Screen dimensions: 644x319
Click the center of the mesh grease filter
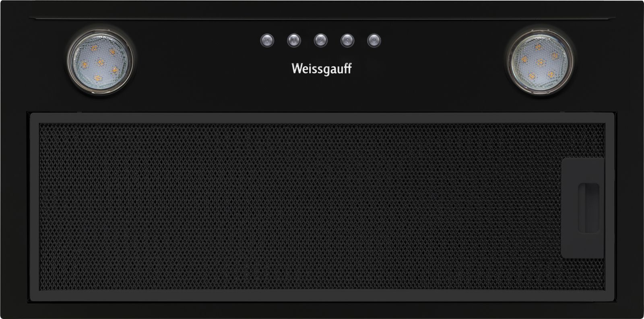point(322,206)
